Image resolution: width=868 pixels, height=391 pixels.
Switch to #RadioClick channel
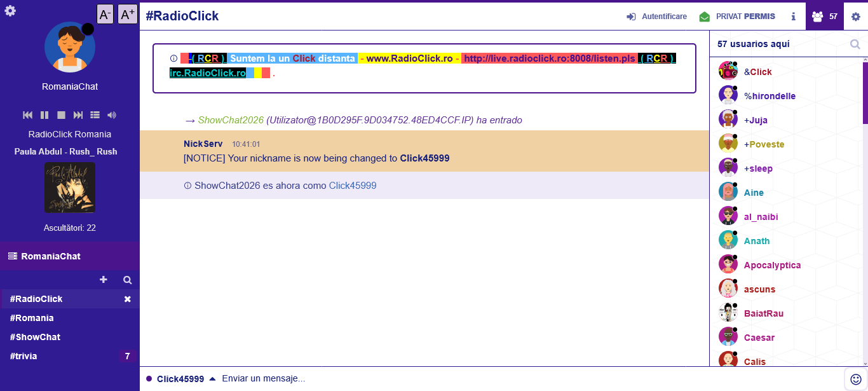(x=36, y=299)
